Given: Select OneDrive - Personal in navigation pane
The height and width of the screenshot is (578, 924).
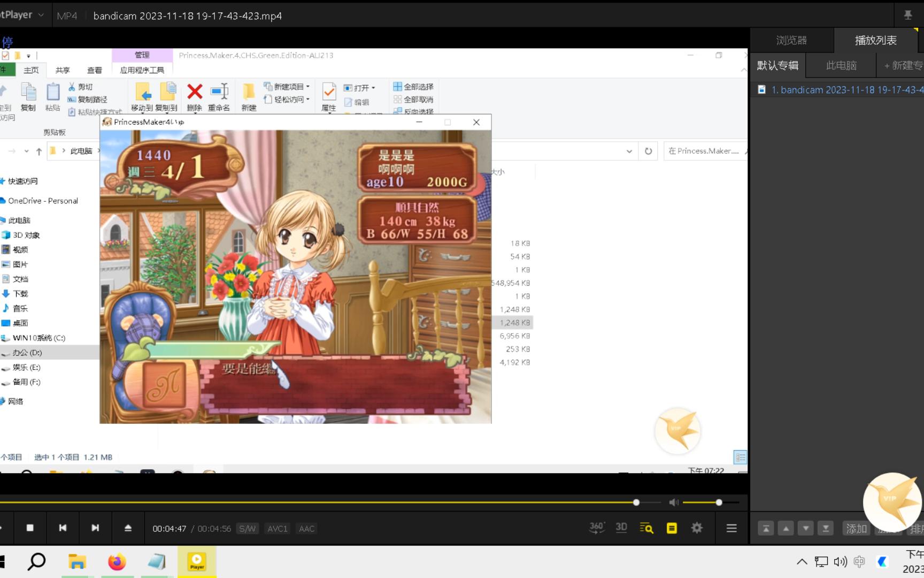Looking at the screenshot, I should click(x=43, y=201).
